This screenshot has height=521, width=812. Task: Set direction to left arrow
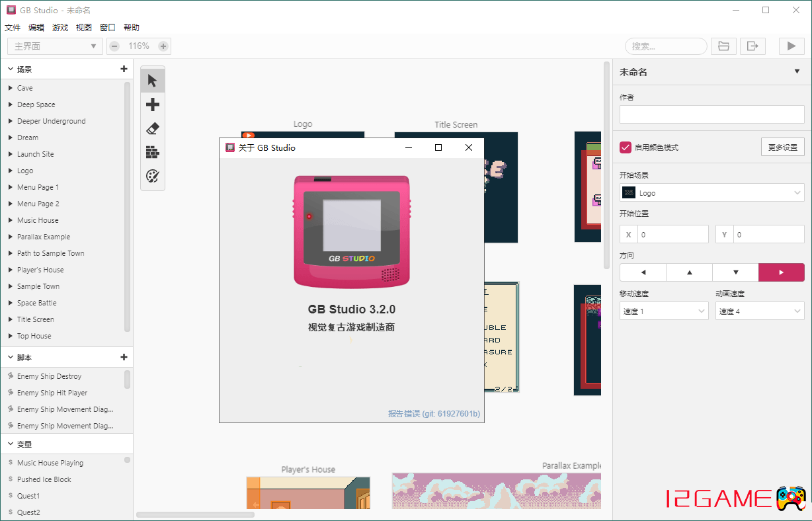[x=643, y=272]
